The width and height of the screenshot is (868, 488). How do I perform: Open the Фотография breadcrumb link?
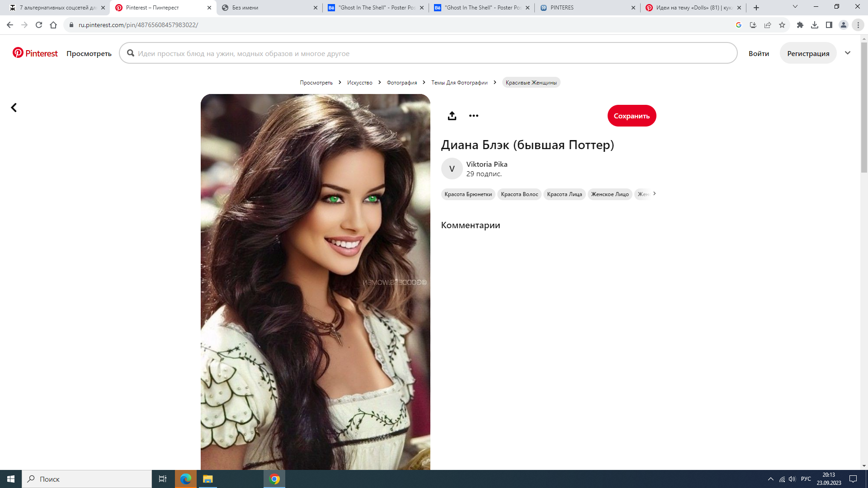tap(401, 82)
